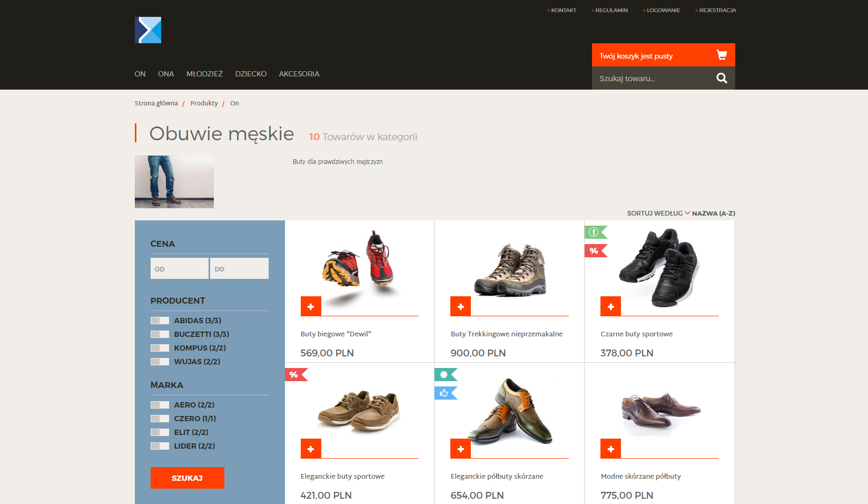This screenshot has width=868, height=504.
Task: Click the 569,00 PLN price text
Action: pyautogui.click(x=327, y=353)
